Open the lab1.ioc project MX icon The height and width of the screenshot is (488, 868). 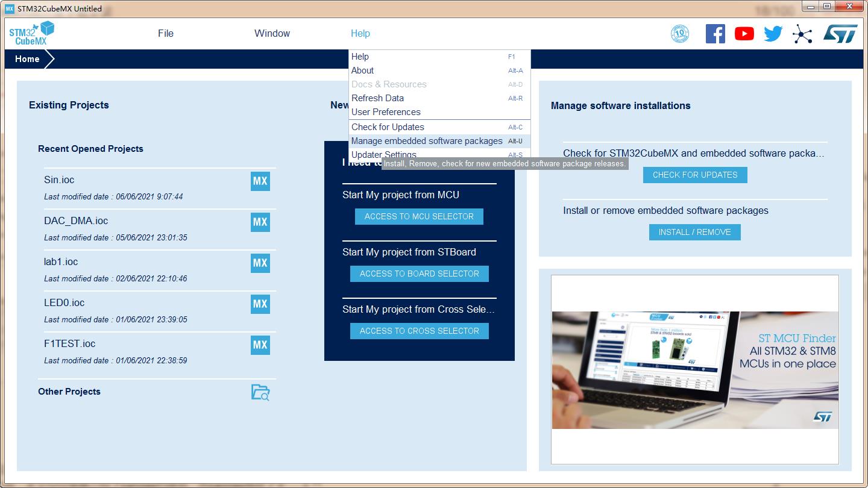pos(260,263)
